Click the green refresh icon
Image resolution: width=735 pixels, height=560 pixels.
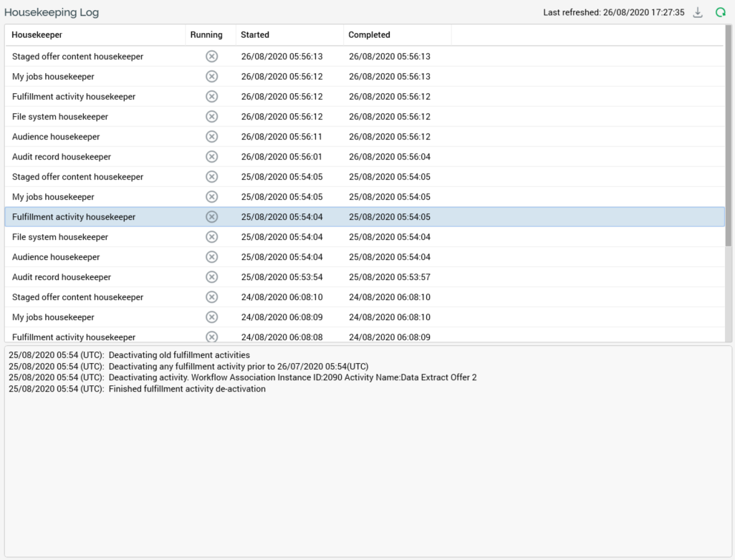(721, 13)
